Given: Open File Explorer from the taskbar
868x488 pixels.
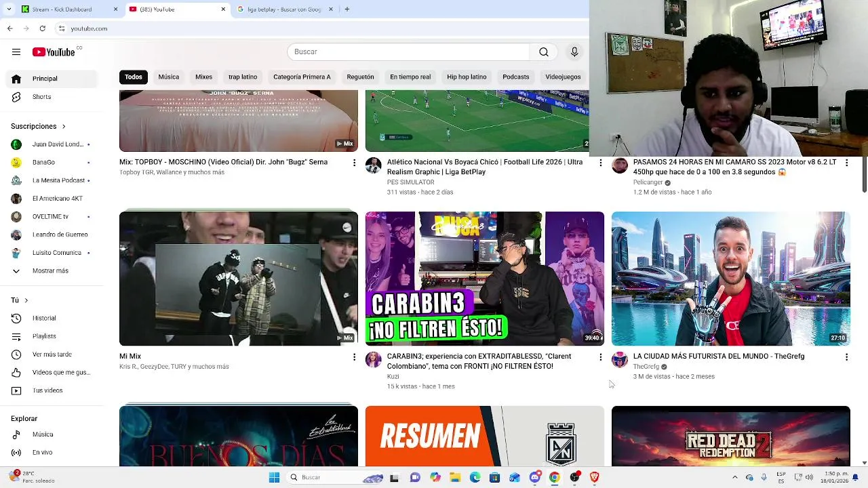Looking at the screenshot, I should pyautogui.click(x=455, y=477).
